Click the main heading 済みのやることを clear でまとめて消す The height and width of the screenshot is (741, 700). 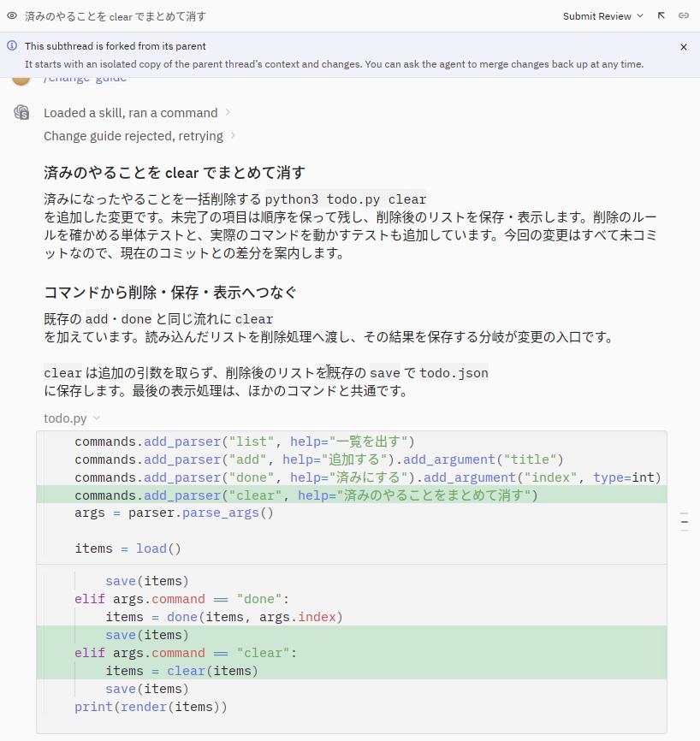[x=175, y=173]
